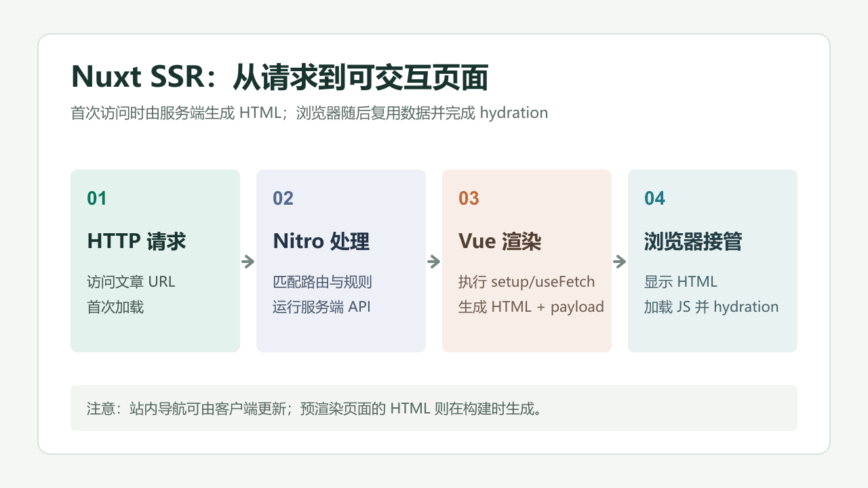Viewport: 868px width, 488px height.
Task: Click the line "显示 HTML"
Action: pos(680,281)
